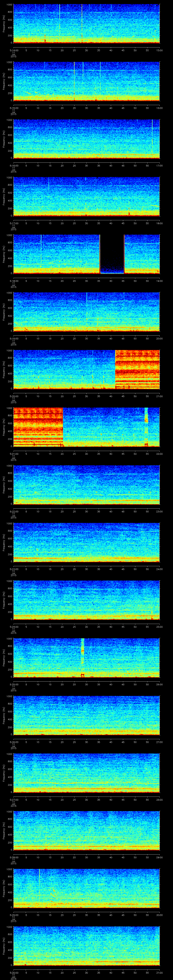Select the 22:00 end time label
The height and width of the screenshot is (980, 173).
(159, 454)
